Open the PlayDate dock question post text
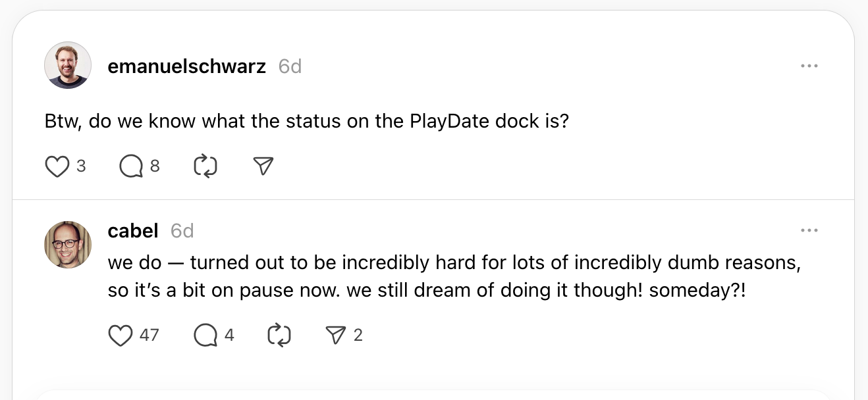 pos(306,122)
